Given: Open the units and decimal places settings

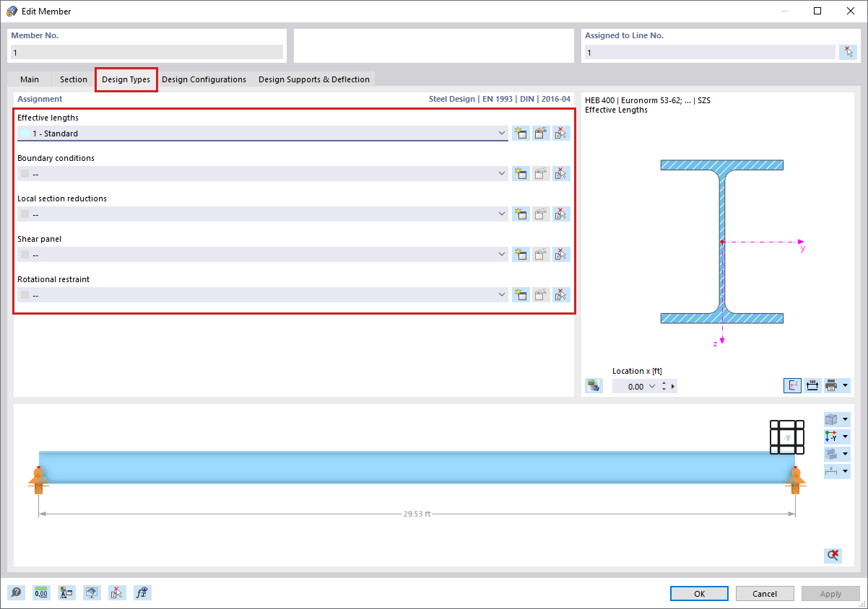Looking at the screenshot, I should click(x=41, y=592).
